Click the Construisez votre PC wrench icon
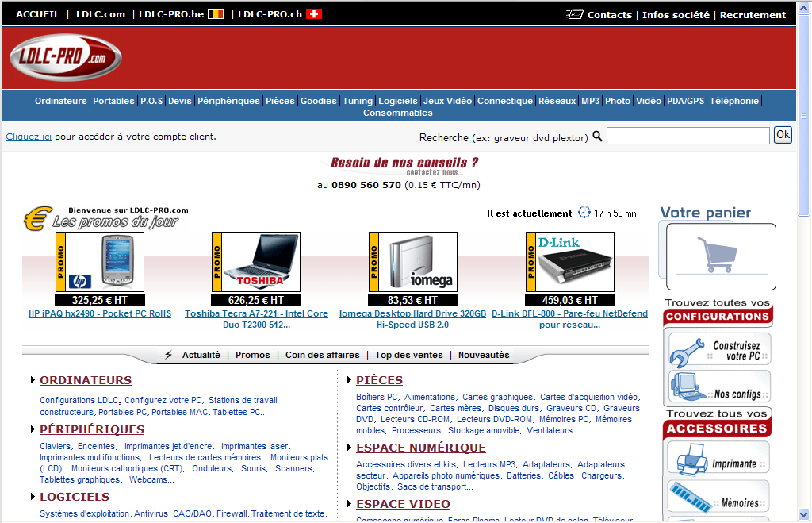 click(x=687, y=352)
